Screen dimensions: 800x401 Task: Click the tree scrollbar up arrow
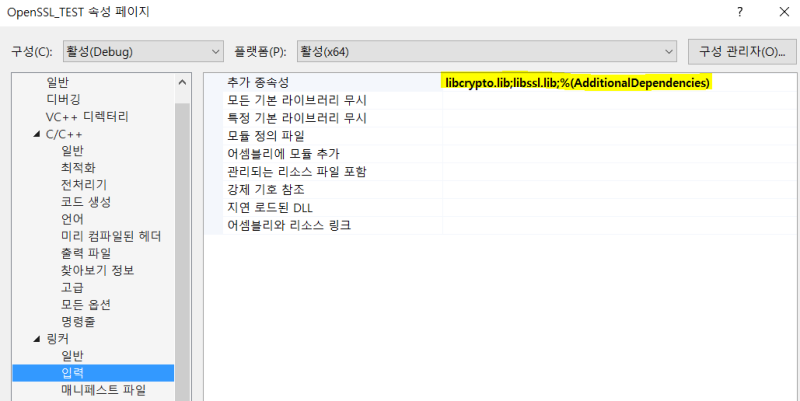pyautogui.click(x=182, y=82)
